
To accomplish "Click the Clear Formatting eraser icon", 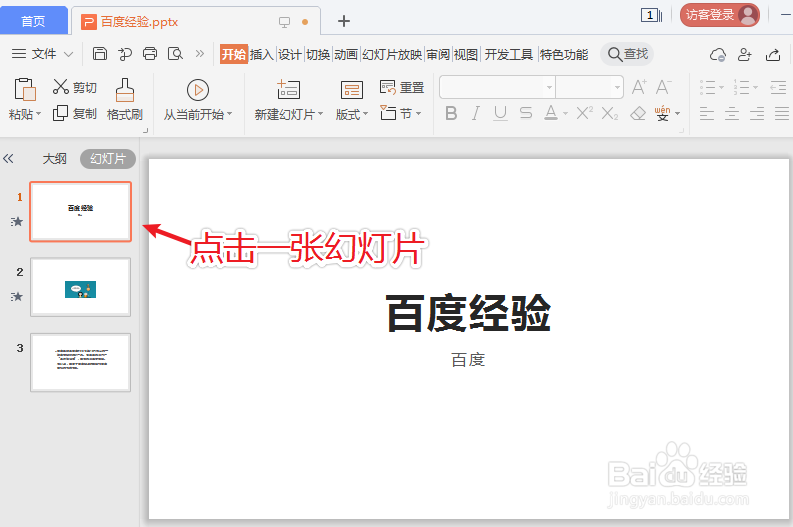I will click(638, 113).
